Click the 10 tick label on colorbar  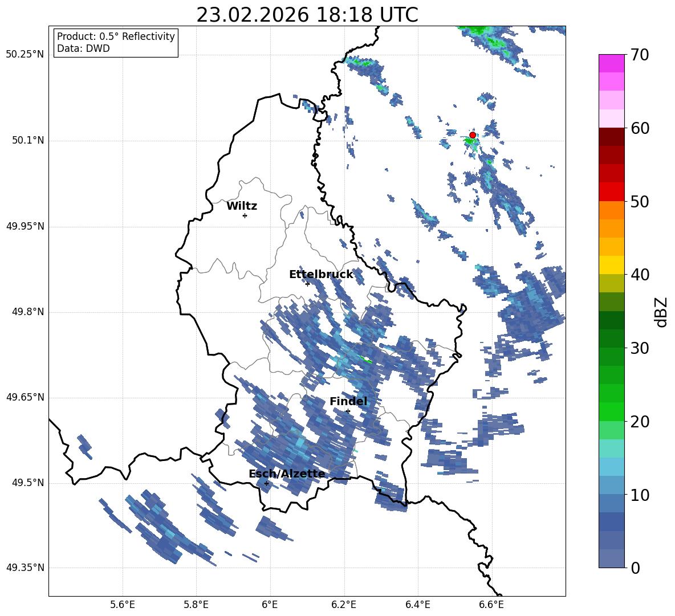[639, 495]
